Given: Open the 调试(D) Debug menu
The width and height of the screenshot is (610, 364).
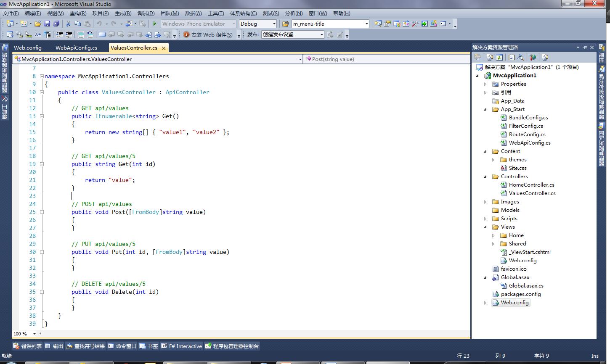Looking at the screenshot, I should coord(146,13).
